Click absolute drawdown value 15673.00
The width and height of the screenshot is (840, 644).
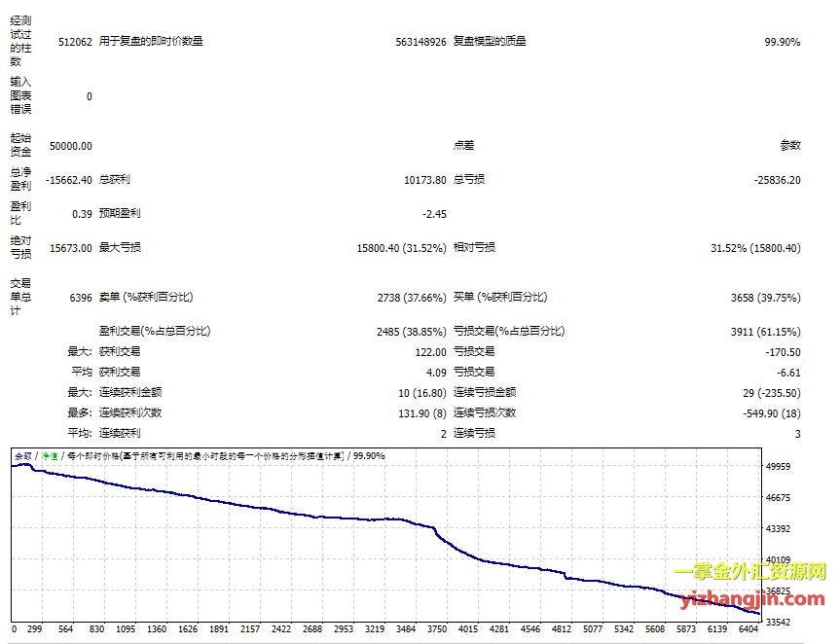pyautogui.click(x=71, y=248)
